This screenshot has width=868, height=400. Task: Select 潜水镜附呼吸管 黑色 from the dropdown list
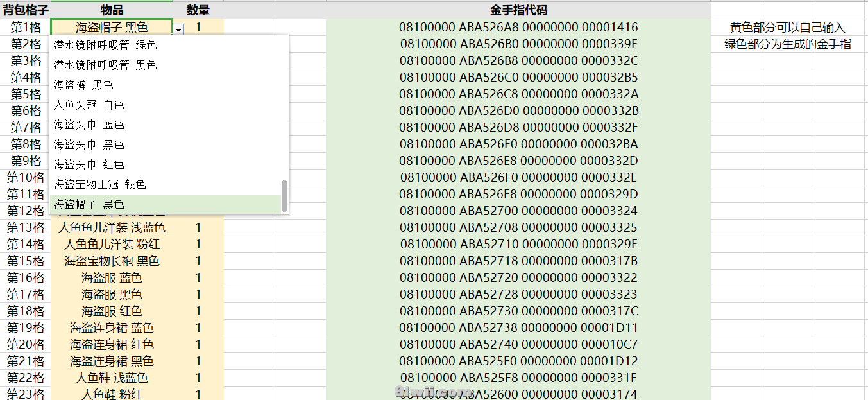pos(166,65)
